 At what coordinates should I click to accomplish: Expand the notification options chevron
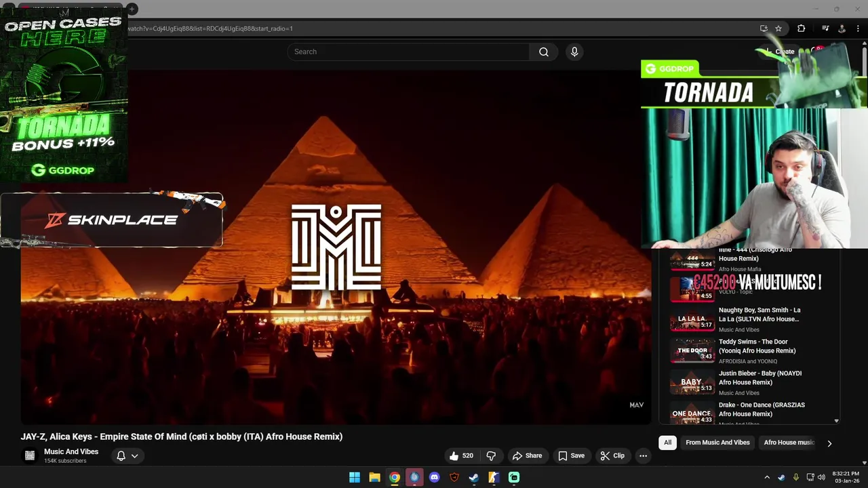pyautogui.click(x=134, y=455)
